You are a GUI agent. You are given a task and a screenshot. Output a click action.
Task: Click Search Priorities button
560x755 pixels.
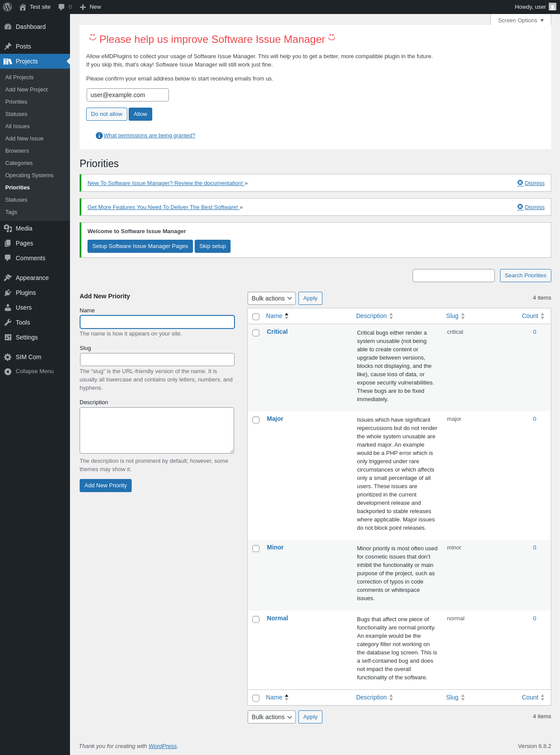(525, 276)
